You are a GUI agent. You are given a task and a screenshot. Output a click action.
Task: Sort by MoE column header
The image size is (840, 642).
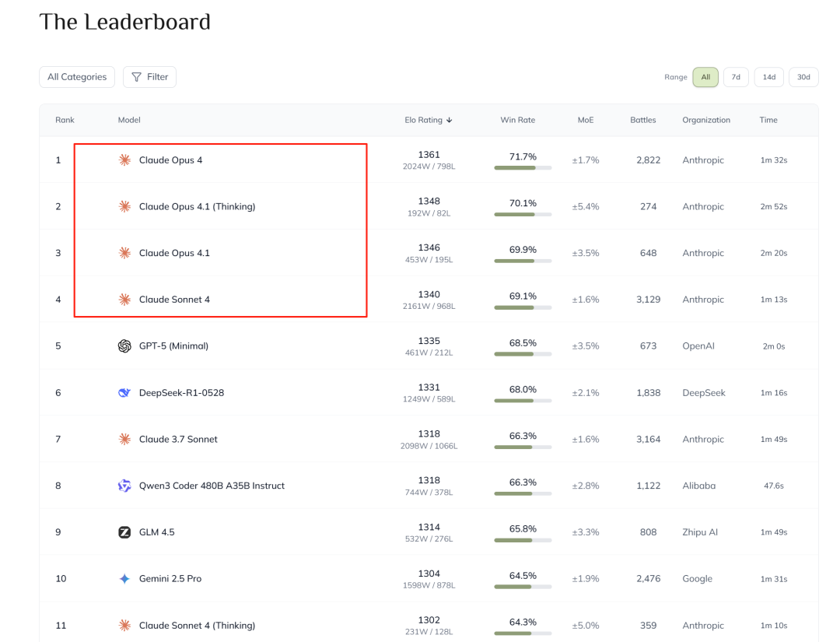pyautogui.click(x=586, y=120)
